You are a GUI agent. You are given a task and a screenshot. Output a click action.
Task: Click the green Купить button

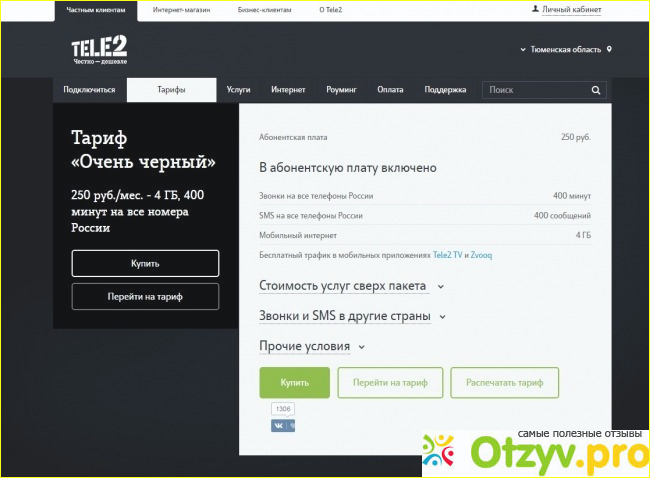295,383
